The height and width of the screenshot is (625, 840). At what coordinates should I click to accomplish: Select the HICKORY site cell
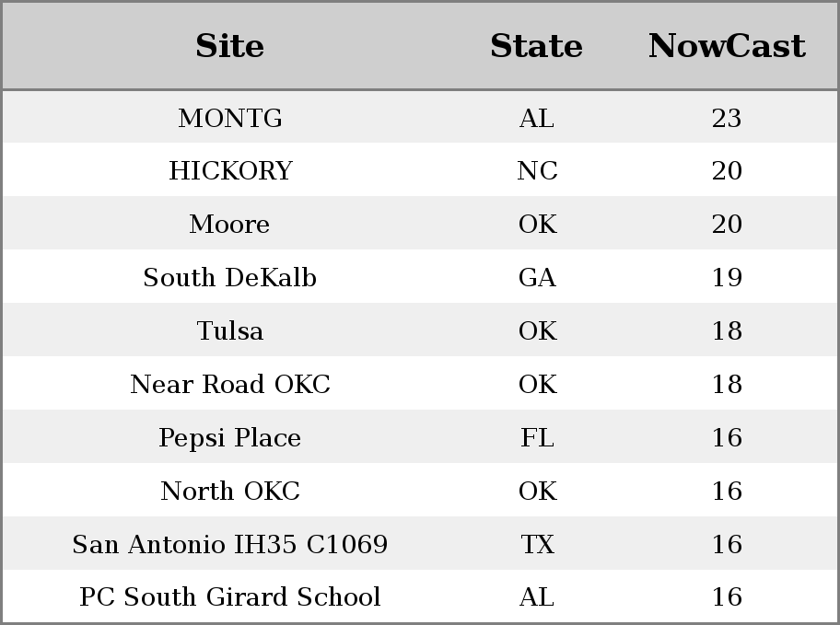(x=230, y=171)
